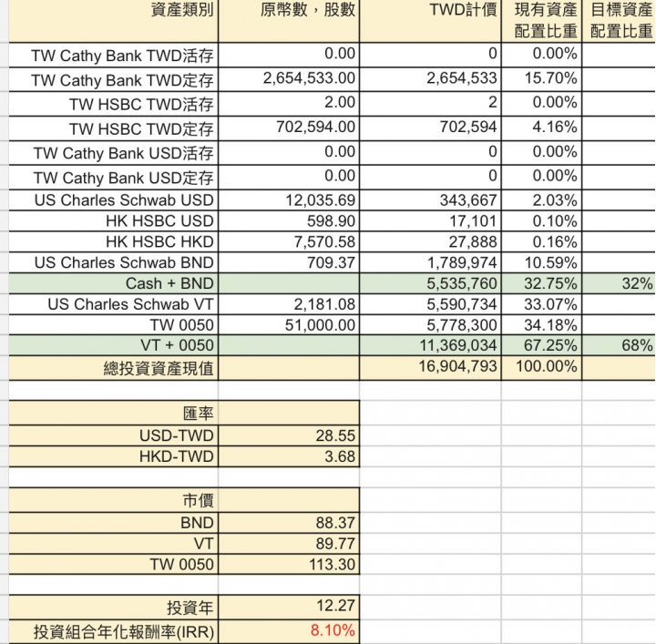Select the 34.18% allocation cell
The width and height of the screenshot is (656, 644).
[541, 325]
